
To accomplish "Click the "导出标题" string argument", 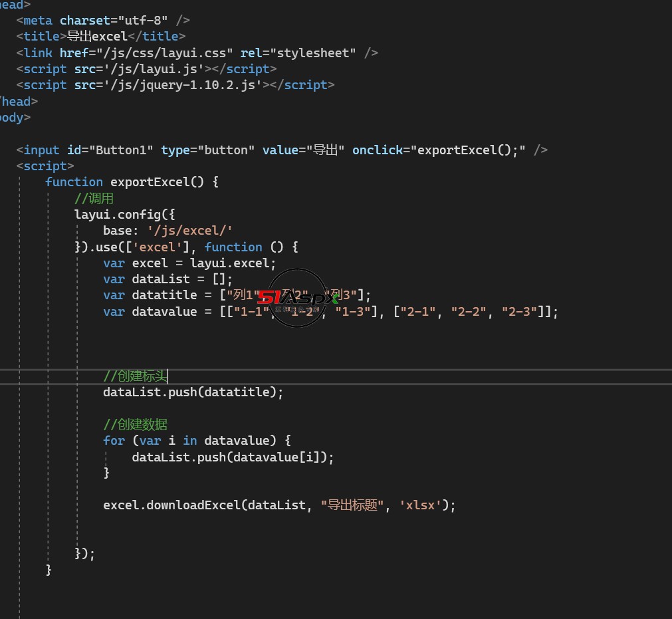I will pyautogui.click(x=352, y=505).
